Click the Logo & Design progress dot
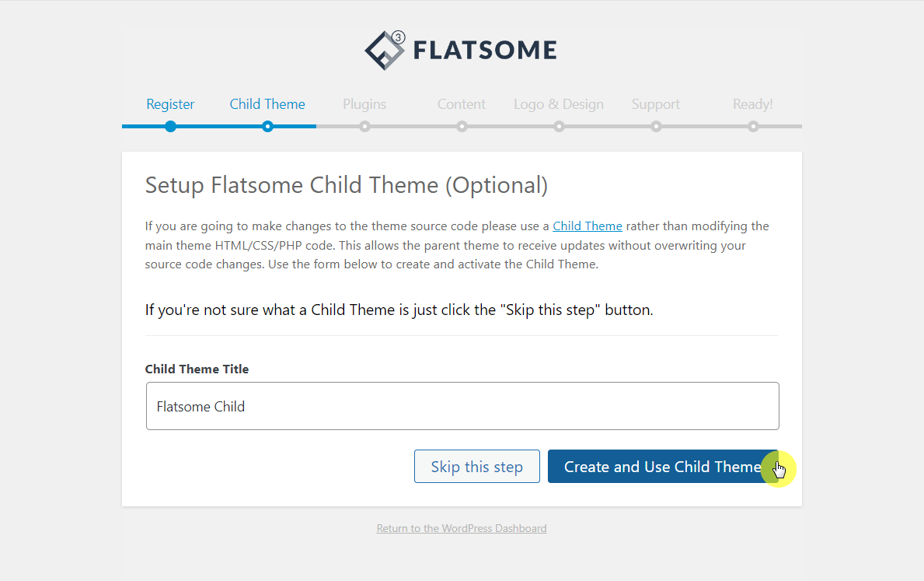 (559, 126)
